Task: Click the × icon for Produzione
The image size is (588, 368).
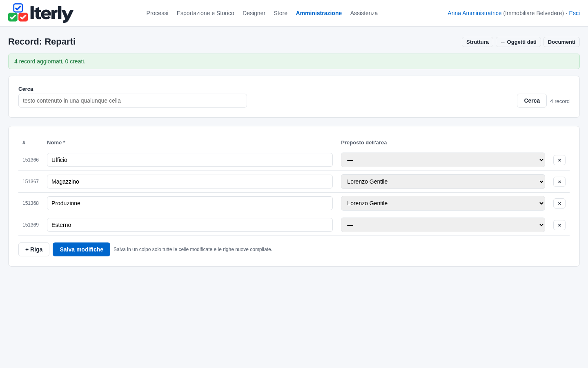Action: tap(559, 203)
